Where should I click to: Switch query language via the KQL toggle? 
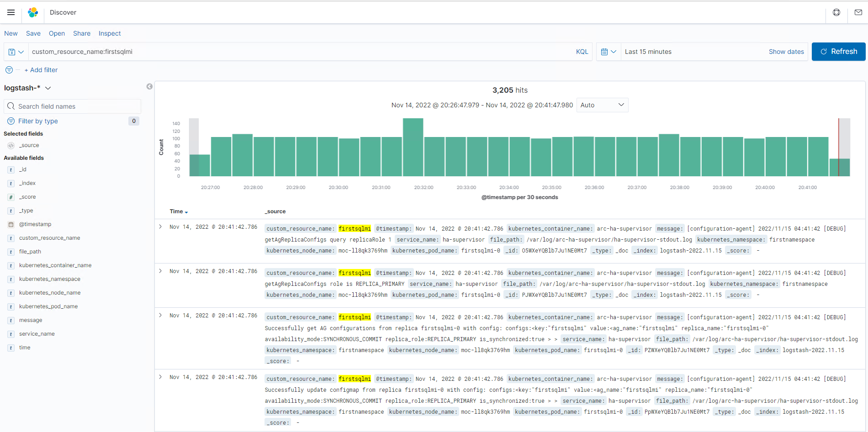coord(582,52)
